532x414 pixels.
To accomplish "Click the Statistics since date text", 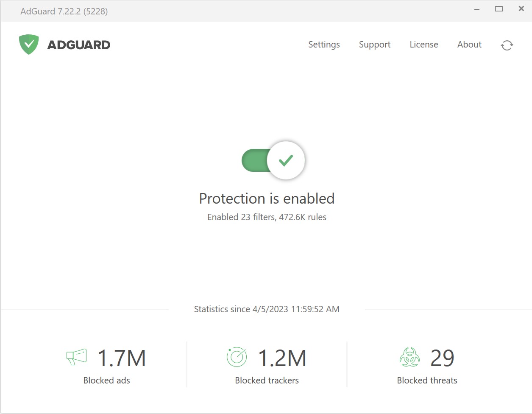I will pos(267,309).
